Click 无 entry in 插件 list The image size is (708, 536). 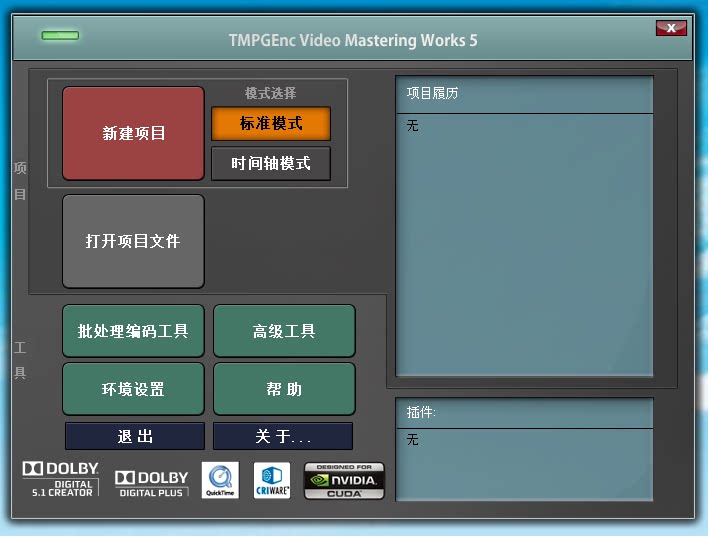413,439
